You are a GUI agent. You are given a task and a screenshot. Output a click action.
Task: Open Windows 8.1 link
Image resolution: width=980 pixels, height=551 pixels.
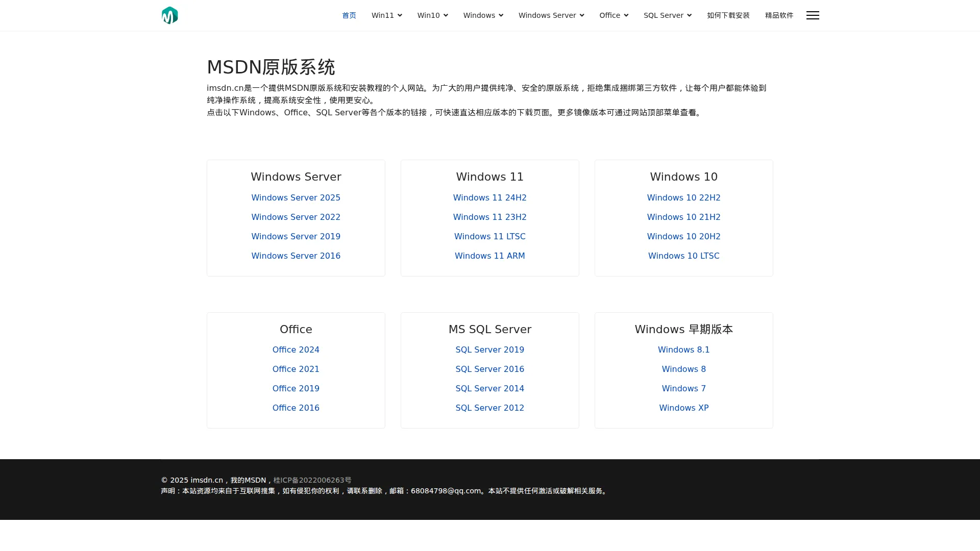[684, 350]
